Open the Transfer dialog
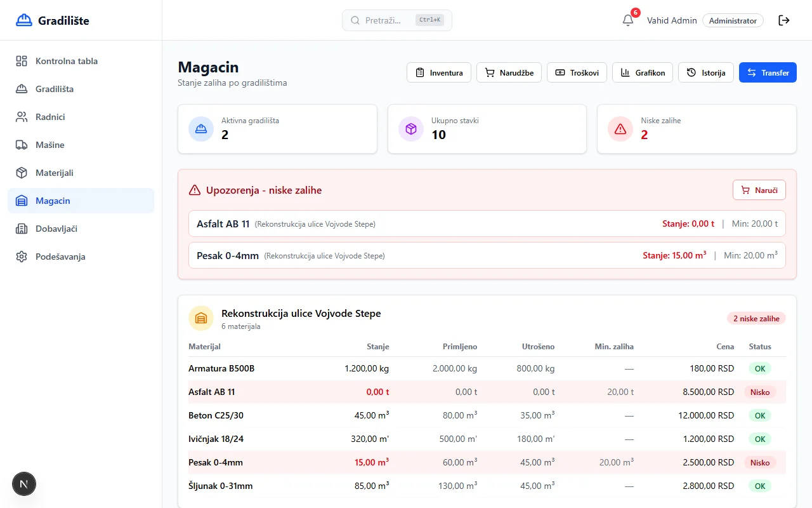Screen dimensions: 812x508 pos(768,72)
